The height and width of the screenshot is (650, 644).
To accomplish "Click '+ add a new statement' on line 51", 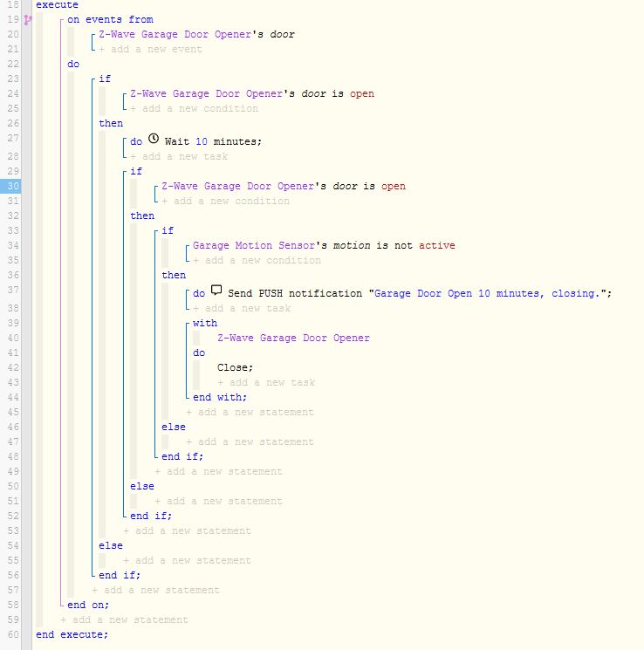I will [x=218, y=501].
